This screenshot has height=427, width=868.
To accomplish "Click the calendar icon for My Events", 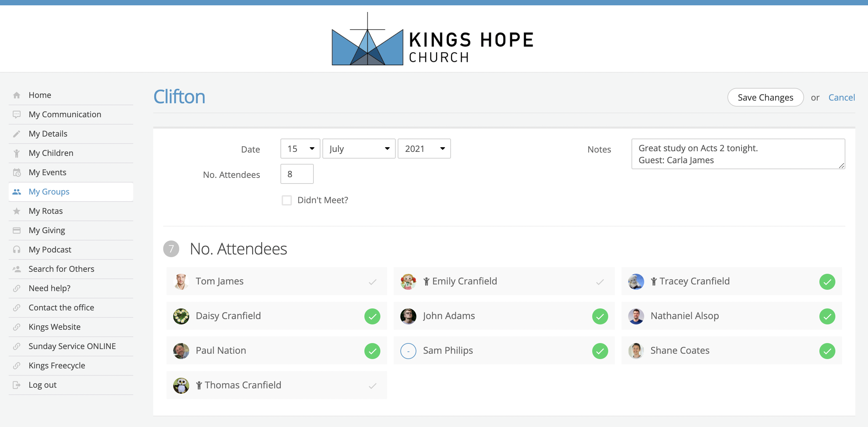I will tap(17, 172).
